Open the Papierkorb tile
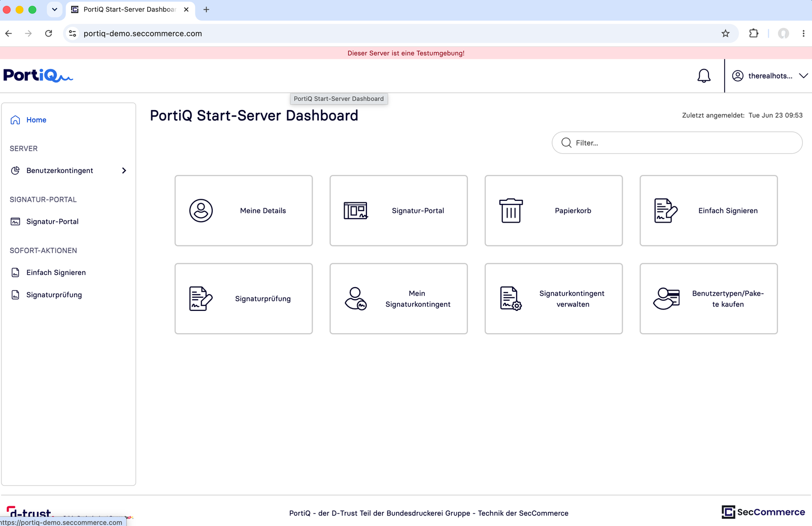The width and height of the screenshot is (812, 526). click(554, 211)
